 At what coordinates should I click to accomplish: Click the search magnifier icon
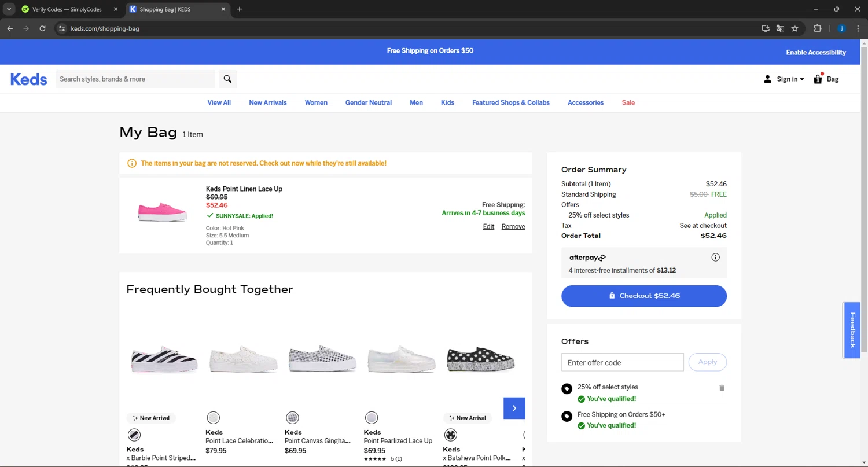(227, 79)
